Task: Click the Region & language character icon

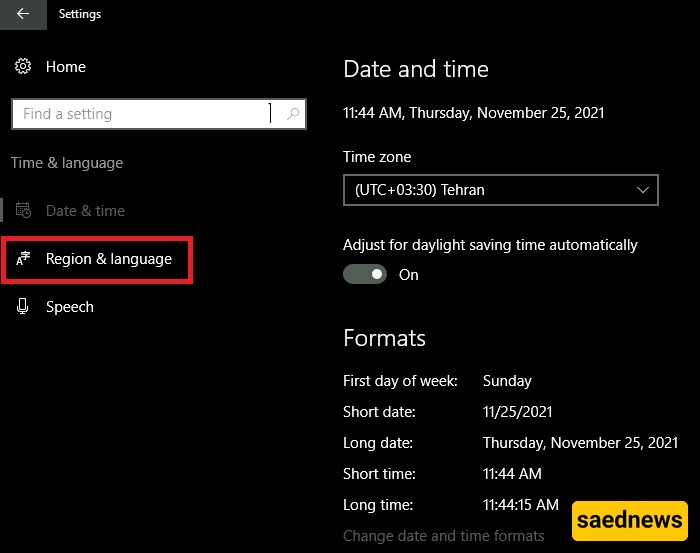Action: [x=23, y=259]
